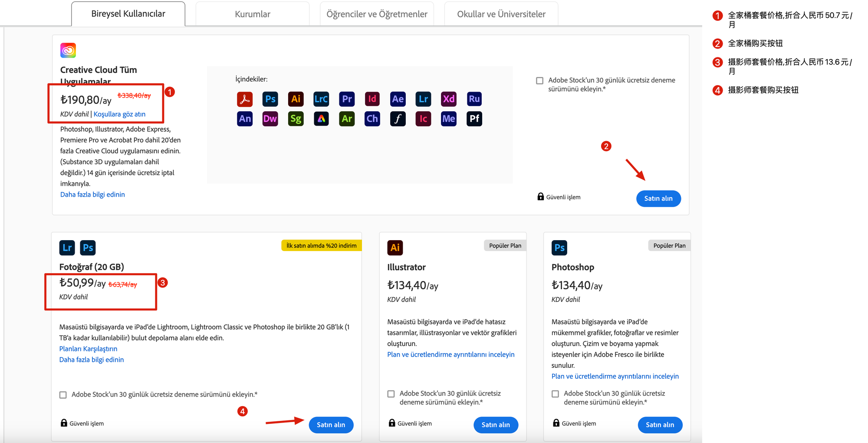The image size is (868, 443).
Task: Click the Creative Cloud rainbow logo icon
Action: pos(68,50)
